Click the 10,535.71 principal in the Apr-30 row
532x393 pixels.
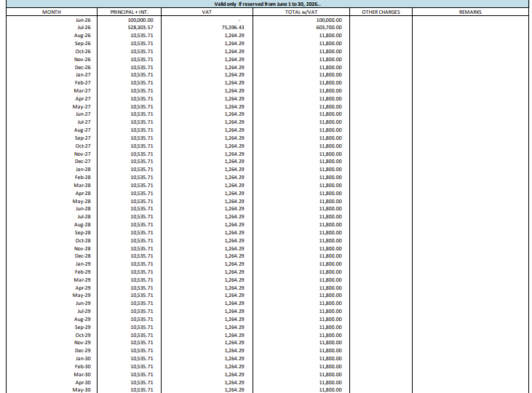(142, 383)
